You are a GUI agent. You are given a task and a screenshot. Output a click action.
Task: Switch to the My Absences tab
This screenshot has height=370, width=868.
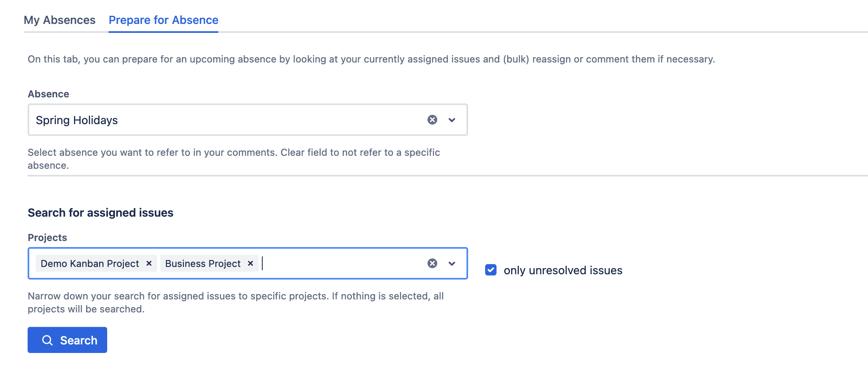click(60, 20)
